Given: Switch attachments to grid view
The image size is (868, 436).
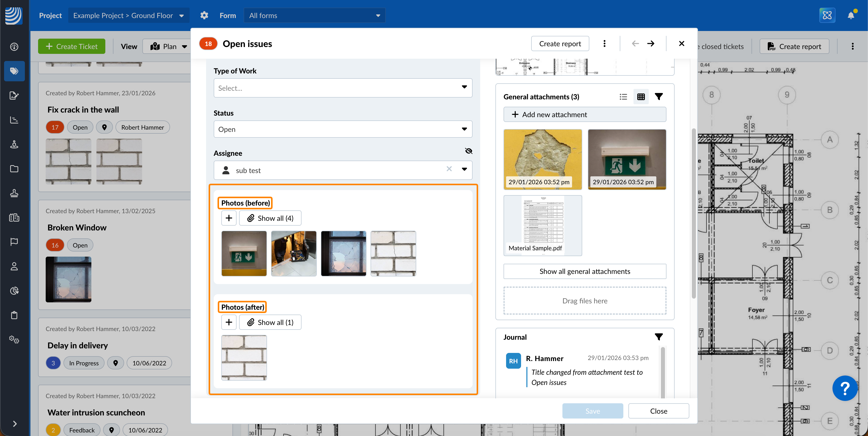Looking at the screenshot, I should tap(641, 97).
